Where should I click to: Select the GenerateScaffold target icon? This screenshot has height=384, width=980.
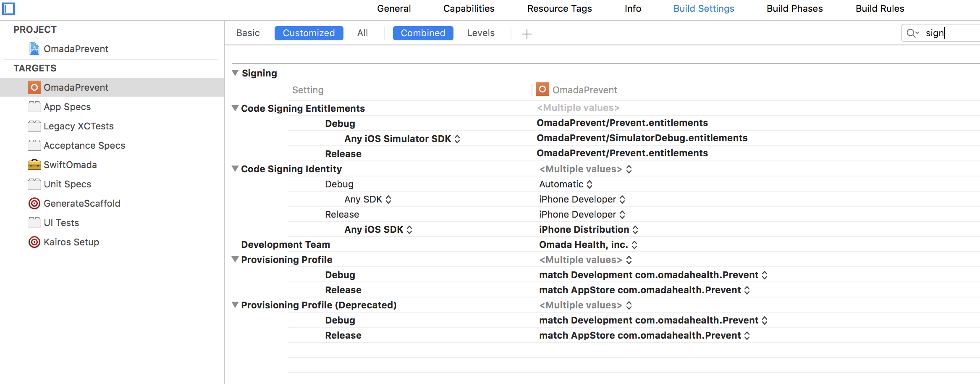coord(34,203)
